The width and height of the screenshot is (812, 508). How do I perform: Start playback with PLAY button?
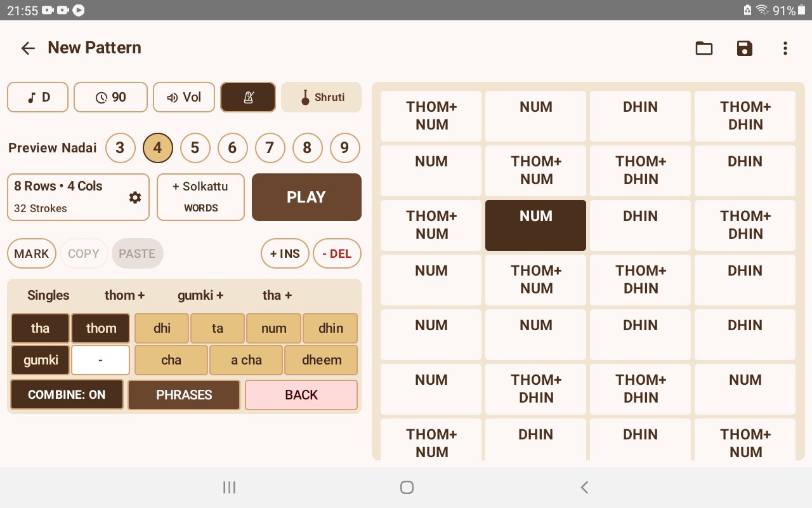pyautogui.click(x=306, y=197)
